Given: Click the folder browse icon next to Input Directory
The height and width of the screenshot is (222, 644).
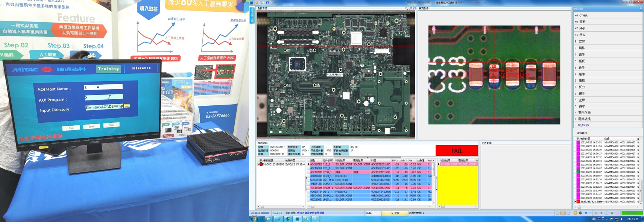Looking at the screenshot, I should (x=127, y=106).
